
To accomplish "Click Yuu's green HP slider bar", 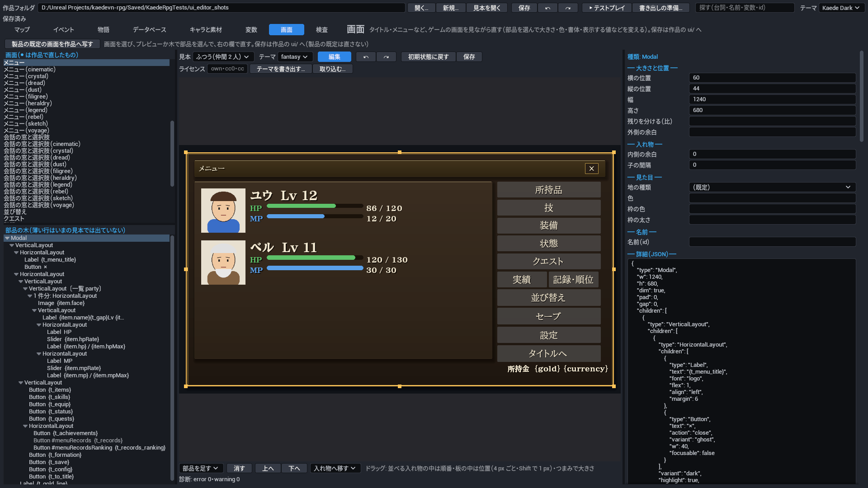I will [315, 206].
